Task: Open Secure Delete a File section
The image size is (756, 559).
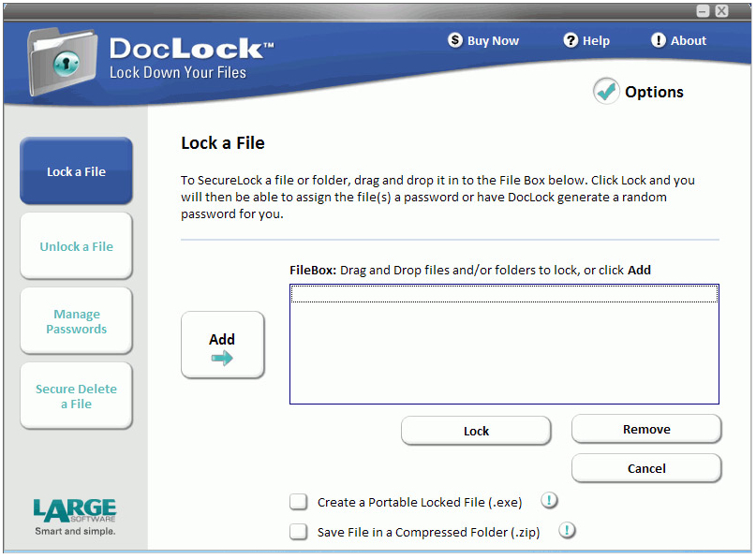Action: coord(76,396)
